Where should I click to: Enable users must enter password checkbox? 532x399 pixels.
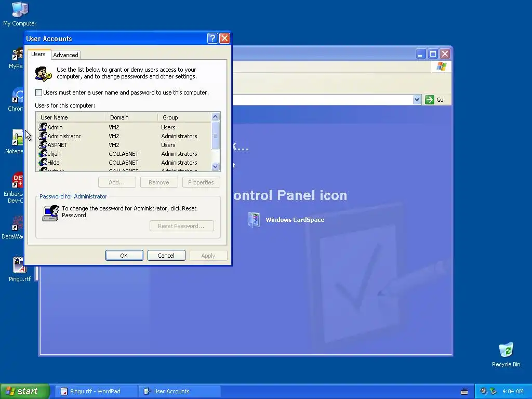coord(38,92)
